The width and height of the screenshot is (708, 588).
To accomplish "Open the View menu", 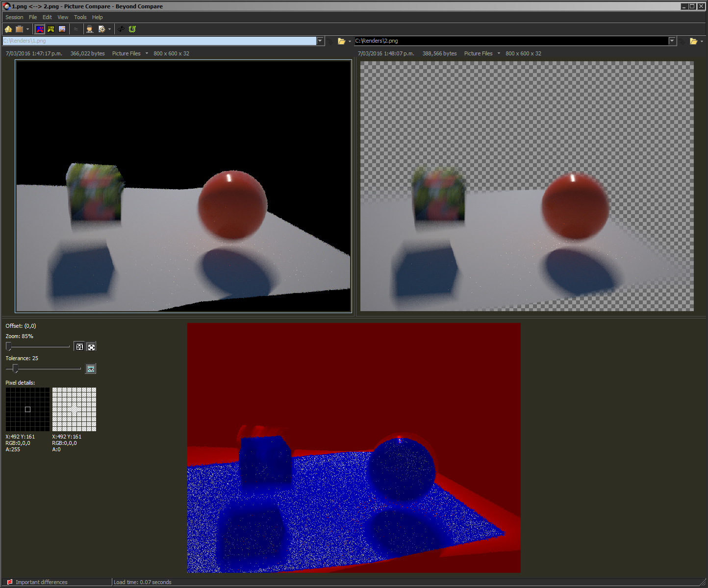I will (63, 17).
